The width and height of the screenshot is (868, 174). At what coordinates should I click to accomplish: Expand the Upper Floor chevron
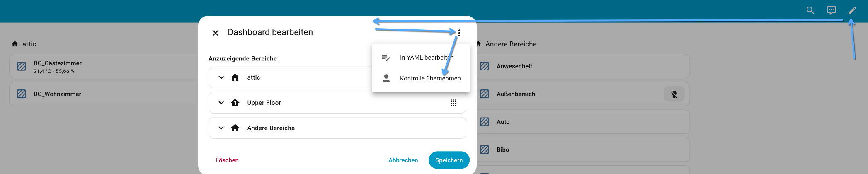click(x=221, y=103)
